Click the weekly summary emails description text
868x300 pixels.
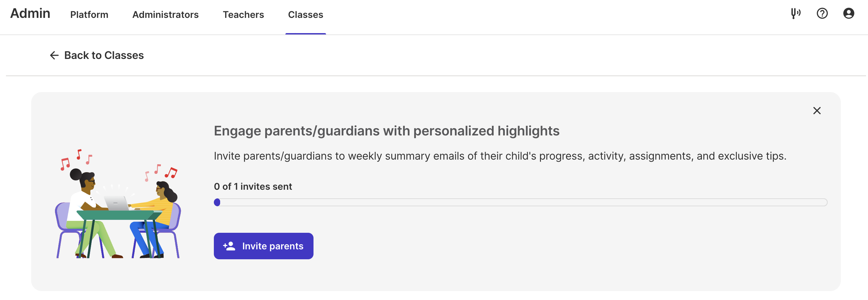[x=500, y=156]
